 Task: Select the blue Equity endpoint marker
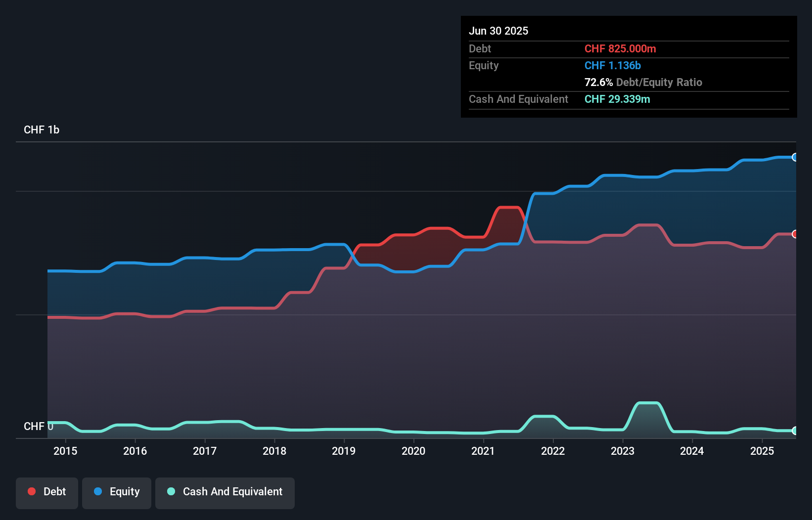(795, 157)
